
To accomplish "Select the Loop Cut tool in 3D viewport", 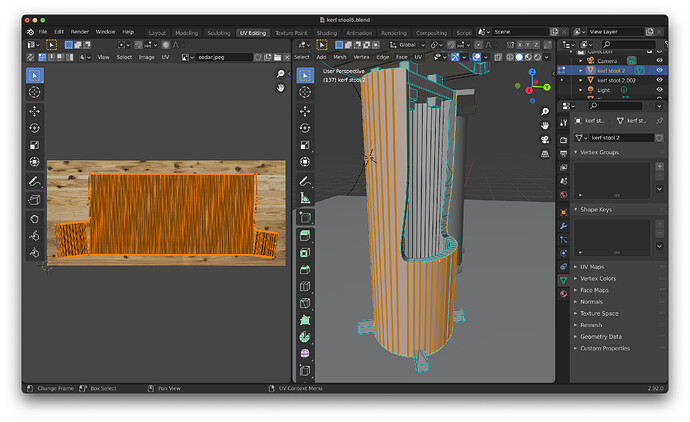I will click(x=305, y=286).
